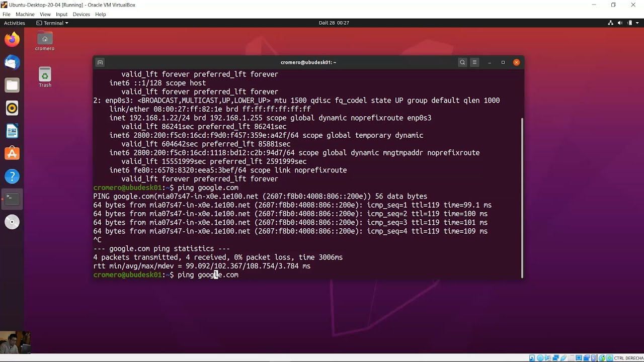644x362 pixels.
Task: Open the VirtualBox View menu
Action: point(45,14)
